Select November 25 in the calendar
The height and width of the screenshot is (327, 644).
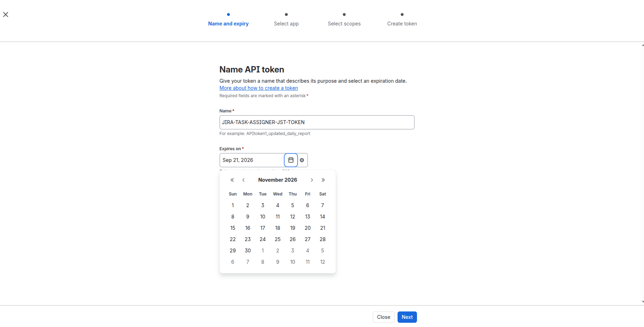pyautogui.click(x=278, y=239)
